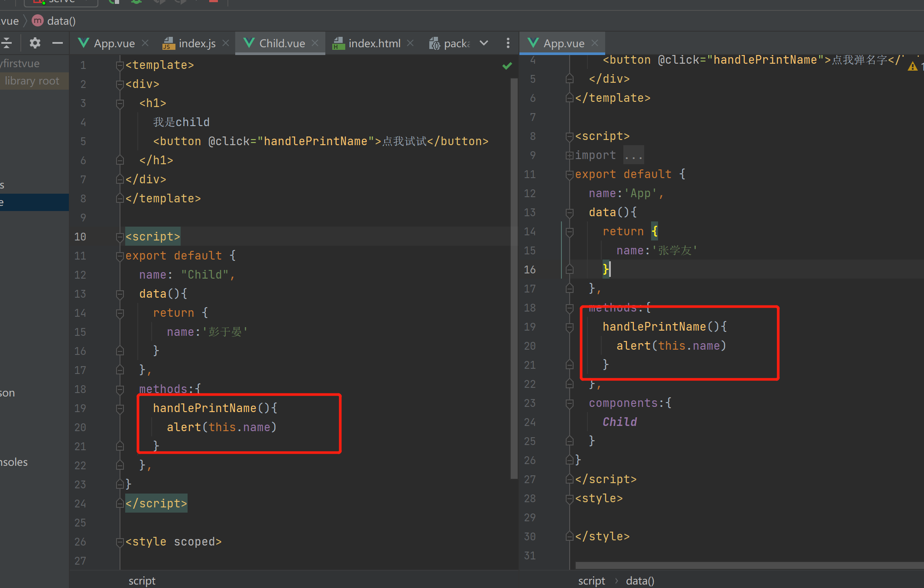Screen dimensions: 924x588
Task: Click the yellow warning triangle icon
Action: tap(912, 66)
